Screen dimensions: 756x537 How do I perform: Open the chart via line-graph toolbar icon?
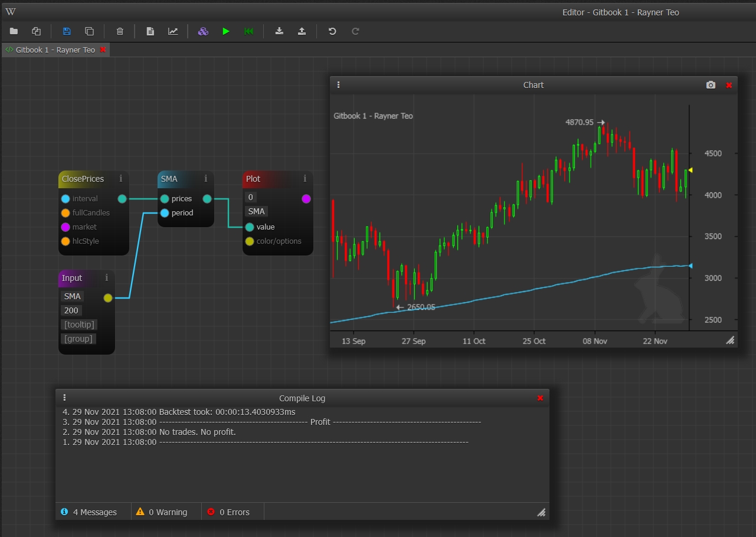[x=173, y=31]
